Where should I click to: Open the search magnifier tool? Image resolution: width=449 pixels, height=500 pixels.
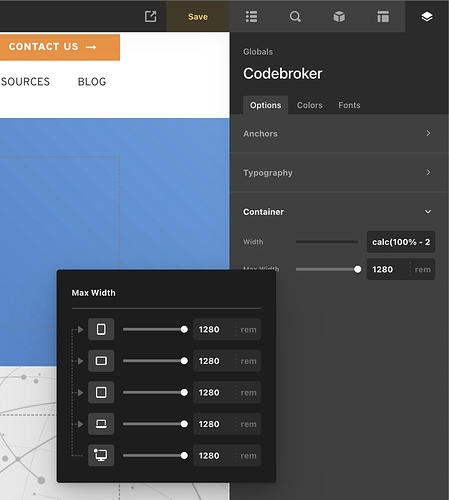(x=295, y=16)
